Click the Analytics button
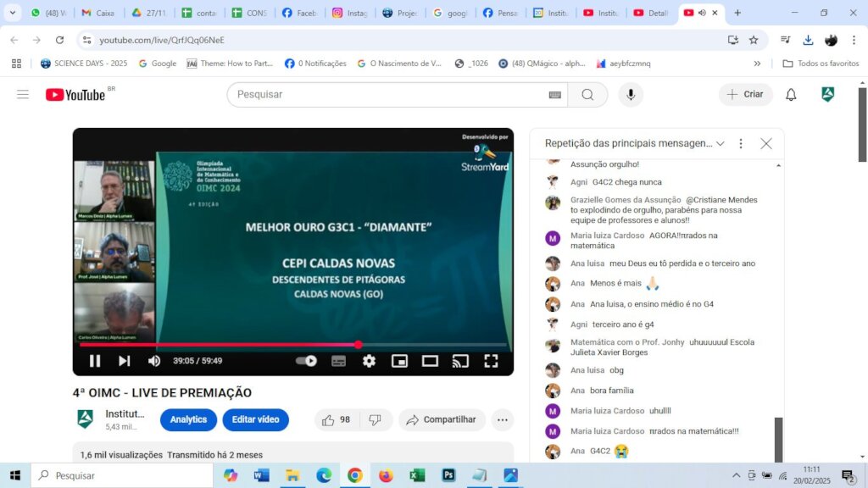Screen dimensions: 868x488 (x=188, y=419)
